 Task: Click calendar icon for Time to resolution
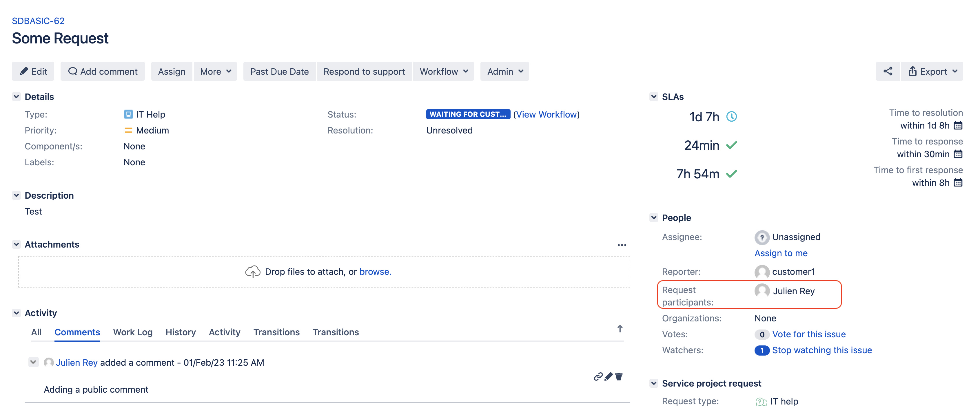point(958,125)
